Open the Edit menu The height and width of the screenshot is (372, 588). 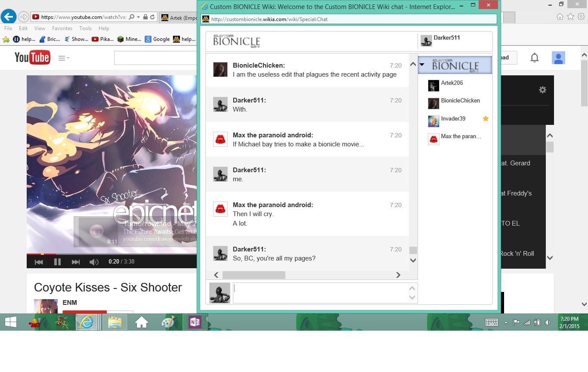[23, 28]
